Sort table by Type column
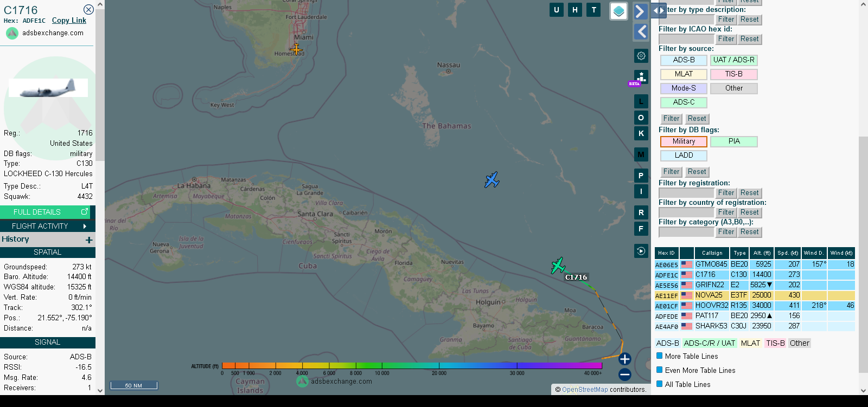 739,253
